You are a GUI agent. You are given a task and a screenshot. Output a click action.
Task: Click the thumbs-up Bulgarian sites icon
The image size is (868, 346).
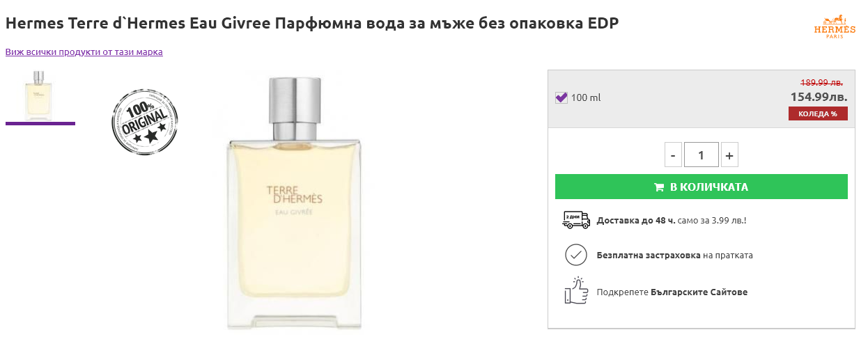pyautogui.click(x=575, y=290)
